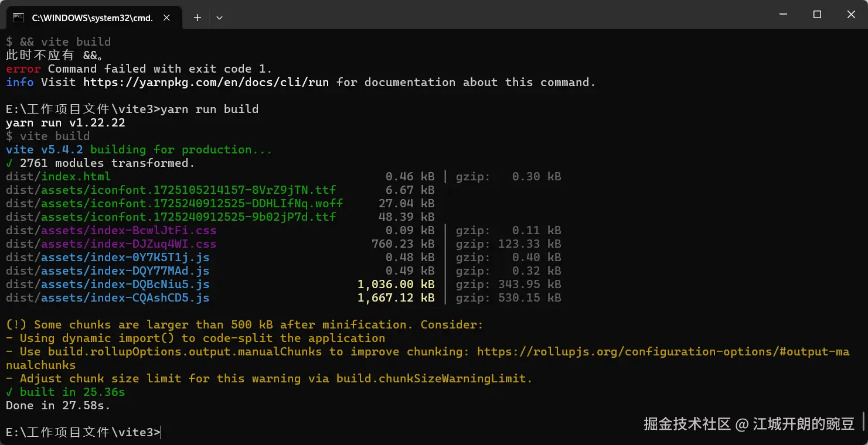Click the 'gzip: 123.33 kB' value
Image resolution: width=868 pixels, height=445 pixels.
(x=509, y=244)
